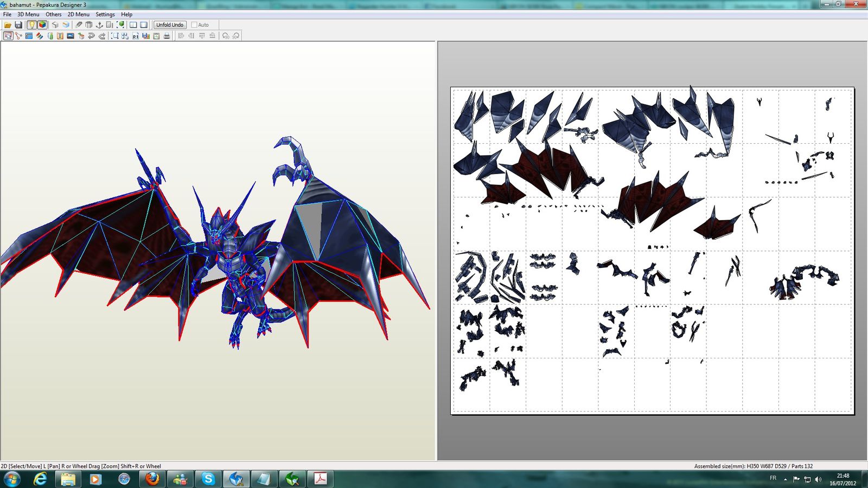
Task: Select the Select/Move arrow tool
Action: click(x=8, y=36)
